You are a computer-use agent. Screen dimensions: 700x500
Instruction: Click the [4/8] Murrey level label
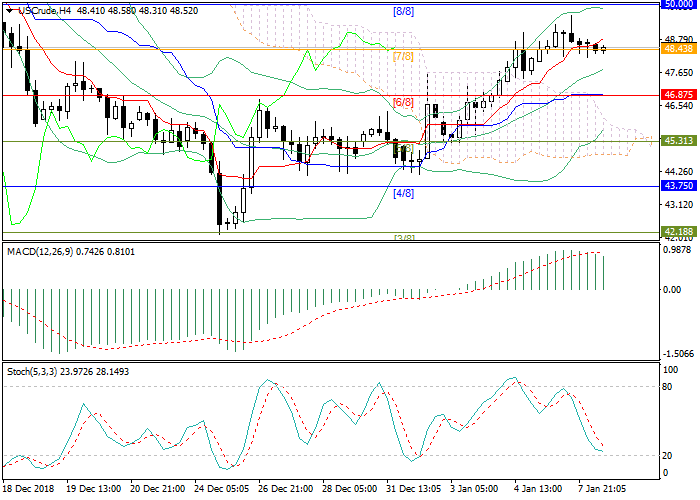click(x=404, y=193)
